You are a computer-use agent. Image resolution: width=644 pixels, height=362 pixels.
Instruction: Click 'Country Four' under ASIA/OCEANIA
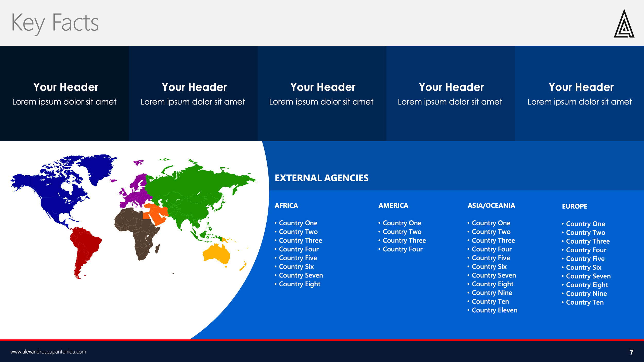pyautogui.click(x=492, y=249)
